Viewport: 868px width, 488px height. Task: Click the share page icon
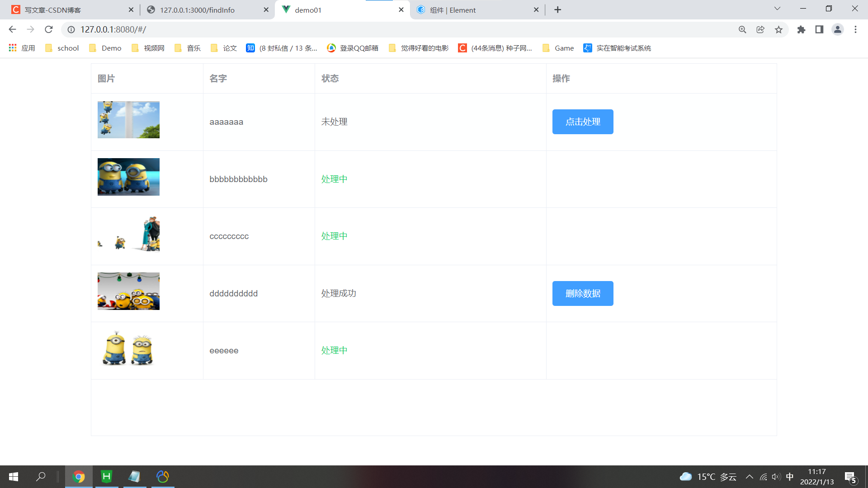tap(760, 29)
